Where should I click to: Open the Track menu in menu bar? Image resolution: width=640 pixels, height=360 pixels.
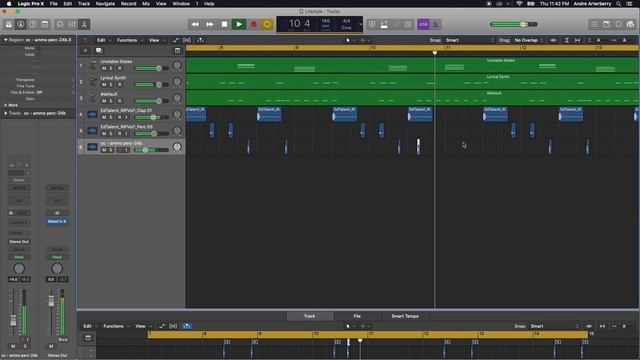84,4
